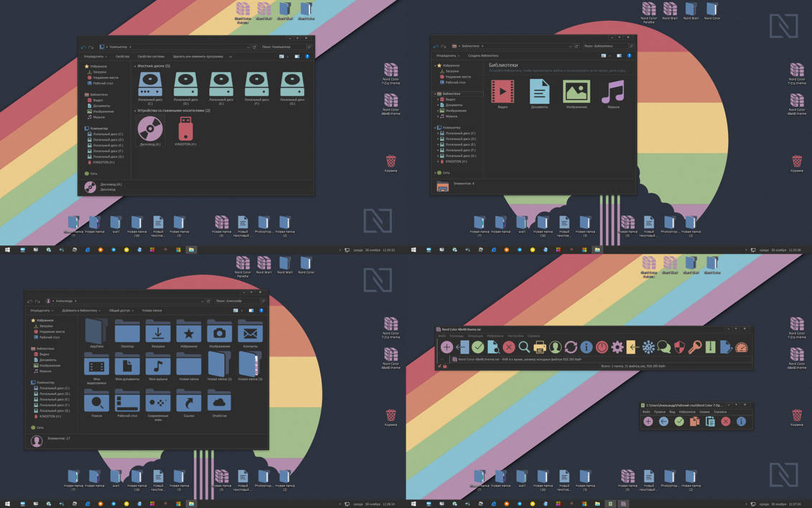Open WinRAR's magnifier Find icon
The width and height of the screenshot is (812, 508).
point(524,347)
